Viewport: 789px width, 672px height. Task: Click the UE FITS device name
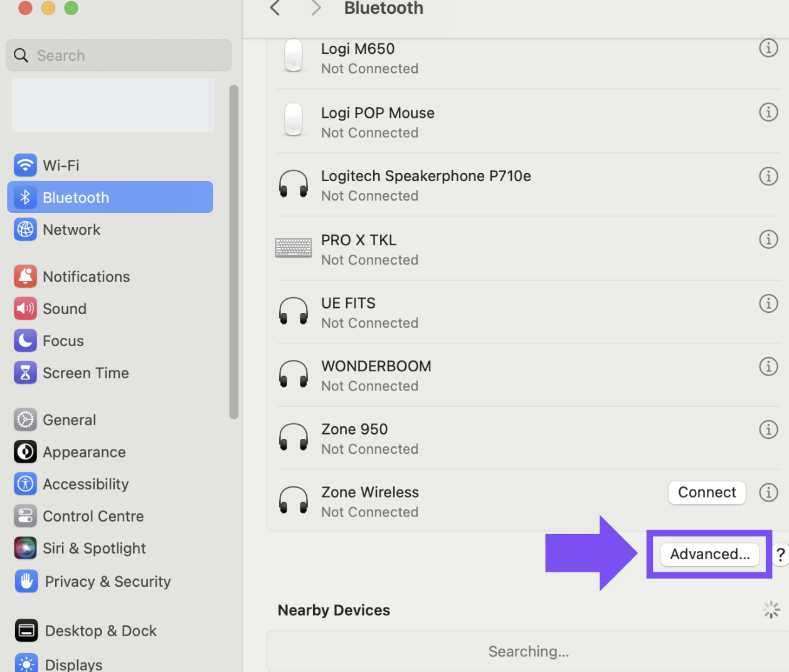[348, 303]
